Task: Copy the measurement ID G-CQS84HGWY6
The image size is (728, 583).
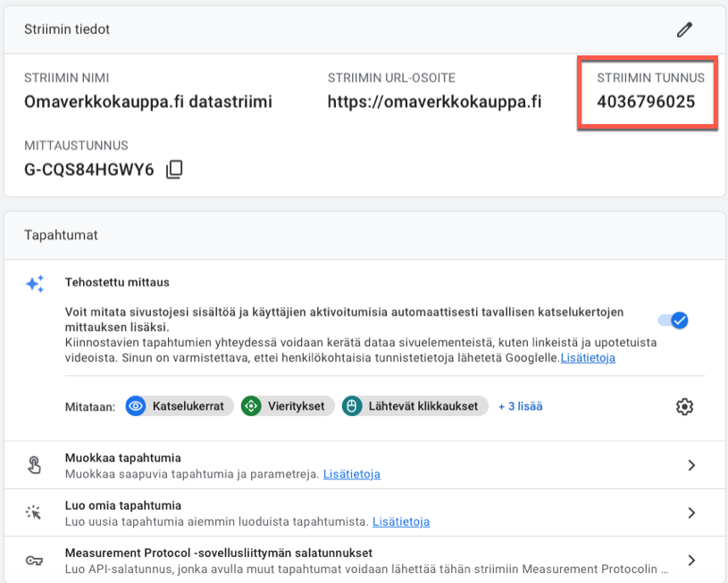Action: tap(175, 169)
